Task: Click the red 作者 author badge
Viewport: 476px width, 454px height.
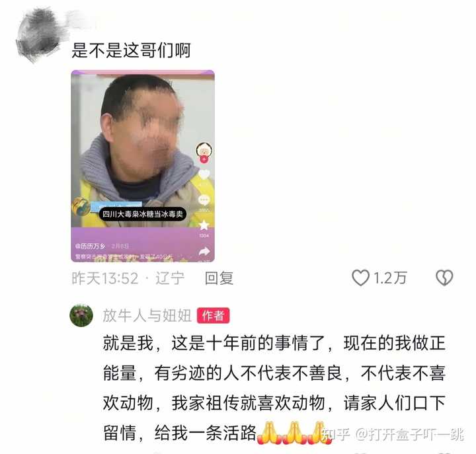Action: (213, 316)
